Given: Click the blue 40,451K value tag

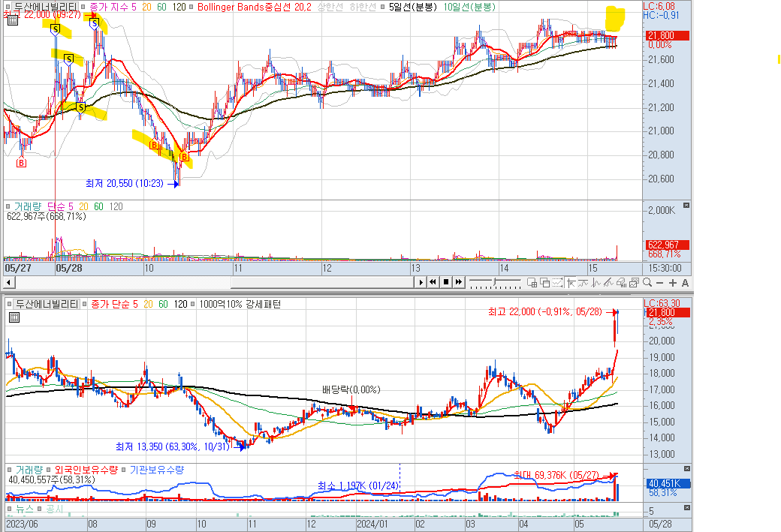Looking at the screenshot, I should coord(668,483).
